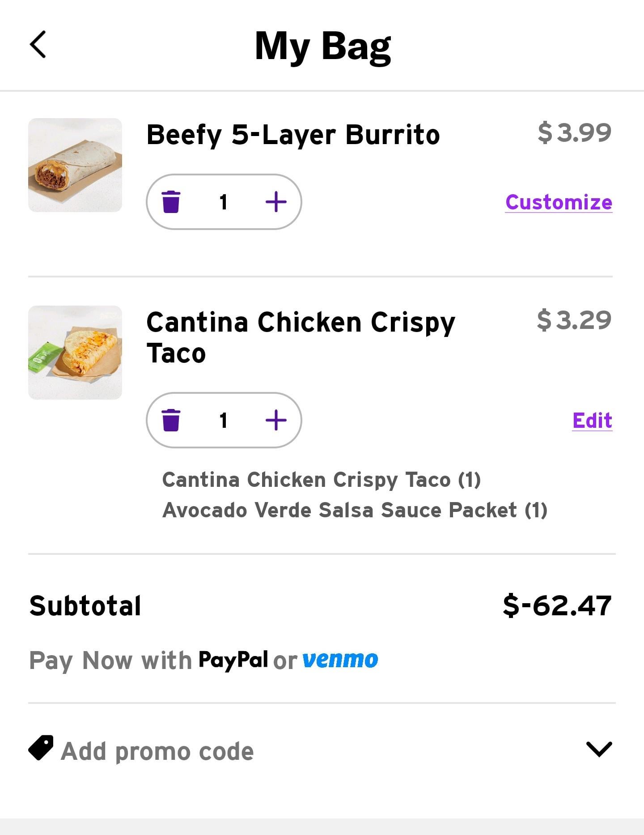Screen dimensions: 644x835
Task: Tap the Avocado Verde Salsa Sauce Packet line
Action: click(x=355, y=510)
